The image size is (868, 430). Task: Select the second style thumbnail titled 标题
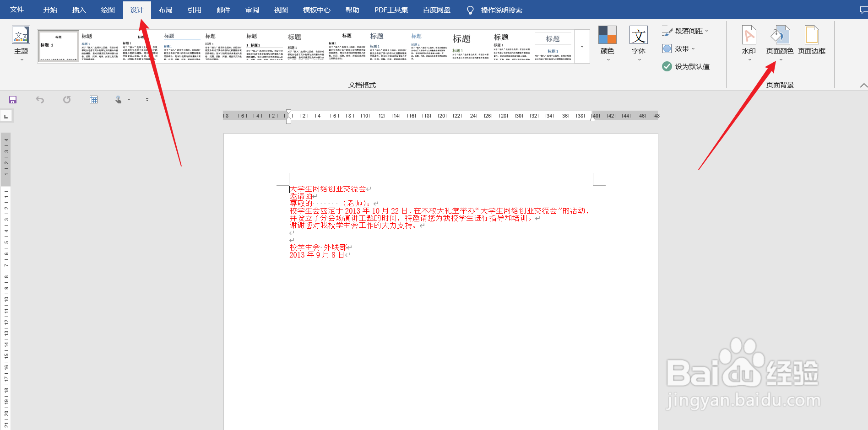coord(100,47)
